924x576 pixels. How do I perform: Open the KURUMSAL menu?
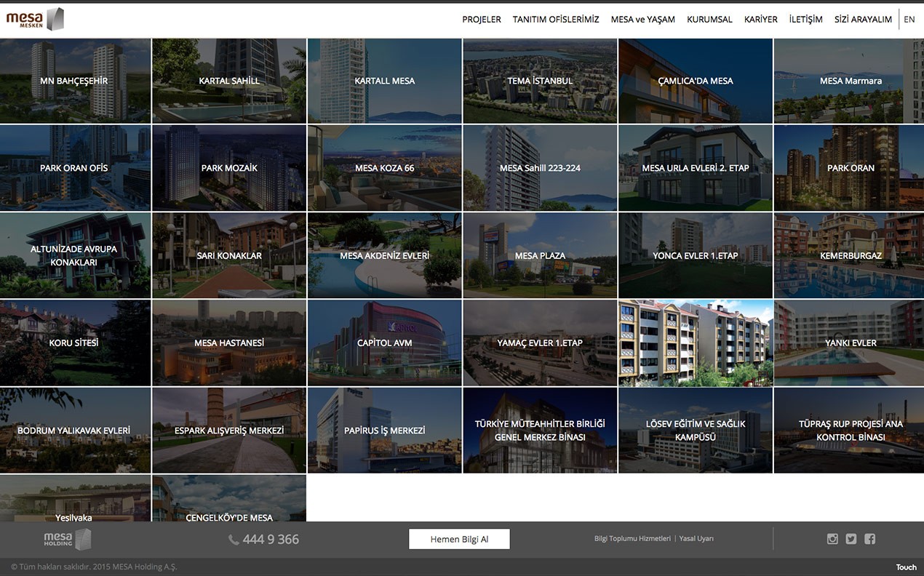click(709, 20)
